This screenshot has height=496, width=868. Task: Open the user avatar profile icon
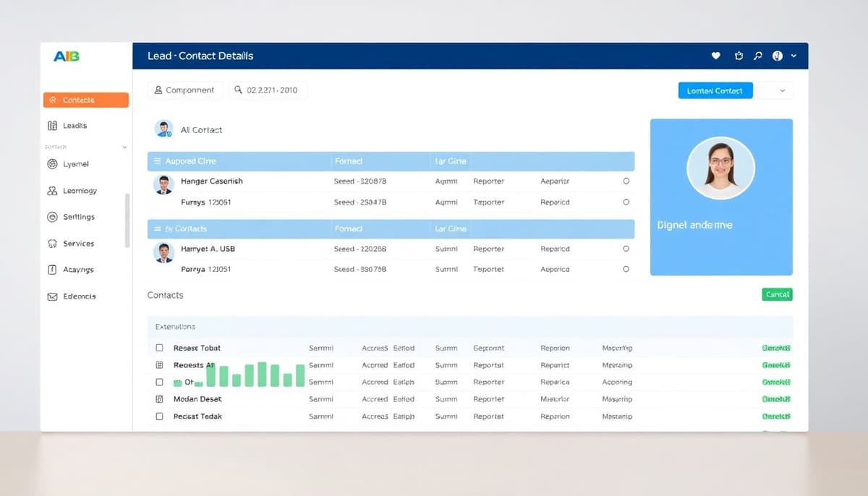tap(777, 55)
